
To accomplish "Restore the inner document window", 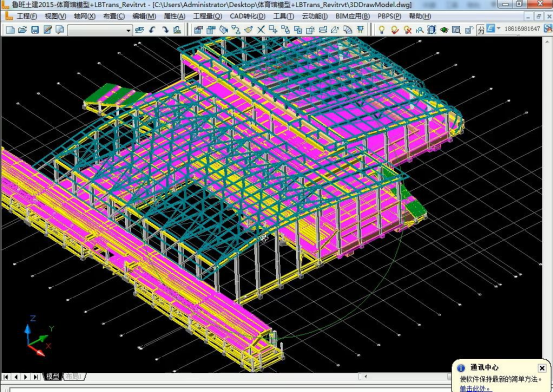I will click(x=539, y=16).
